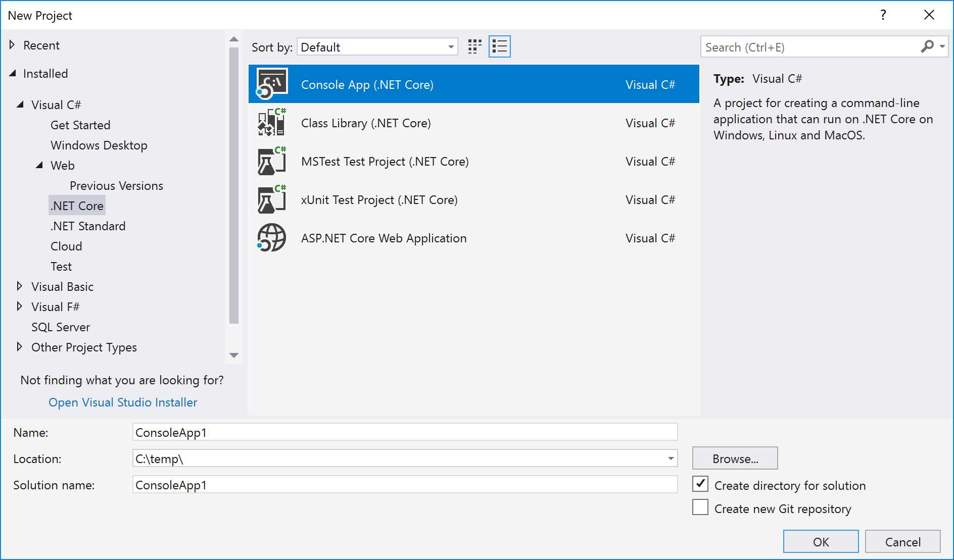Open the Sort by dropdown
The height and width of the screenshot is (560, 954).
(450, 46)
